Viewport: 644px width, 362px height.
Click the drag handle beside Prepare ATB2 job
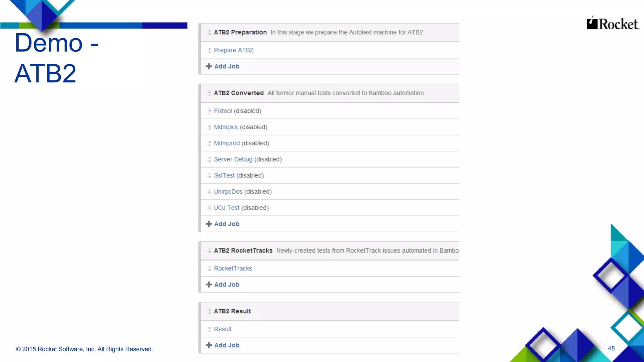(209, 50)
